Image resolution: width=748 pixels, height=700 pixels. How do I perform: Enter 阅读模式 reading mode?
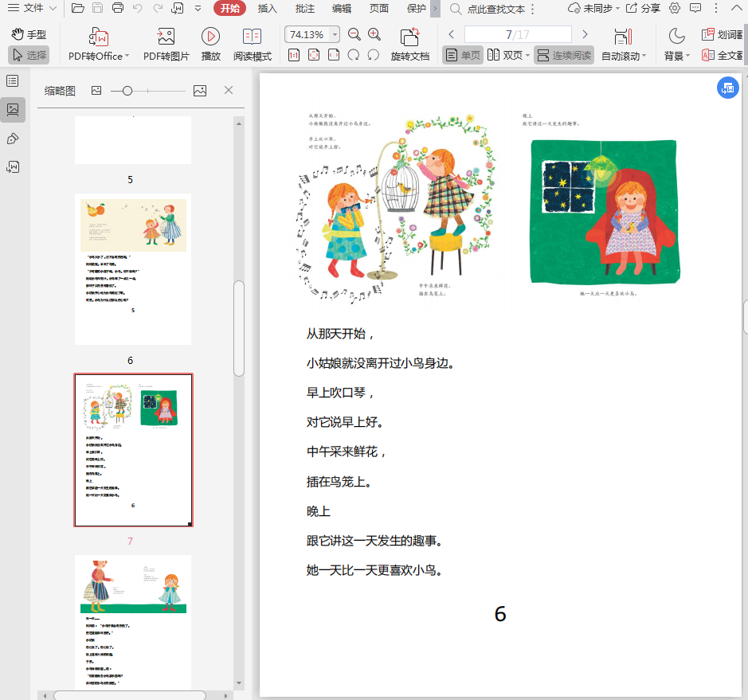coord(253,45)
